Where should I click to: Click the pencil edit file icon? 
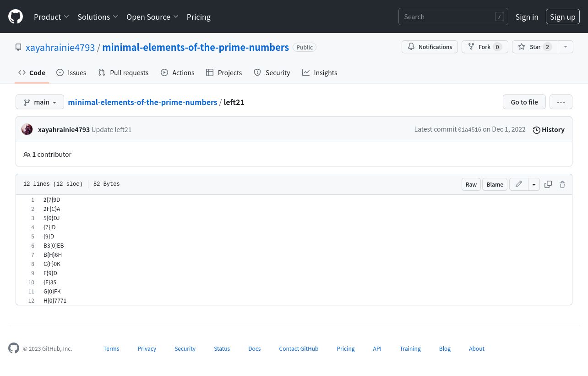click(x=519, y=184)
